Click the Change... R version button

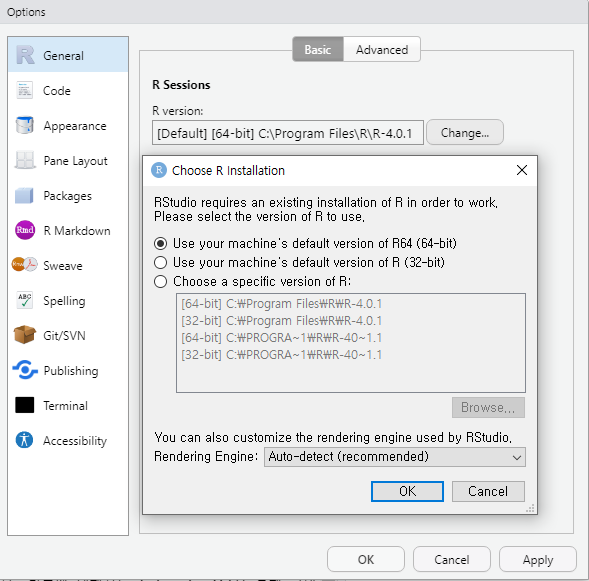coord(465,132)
